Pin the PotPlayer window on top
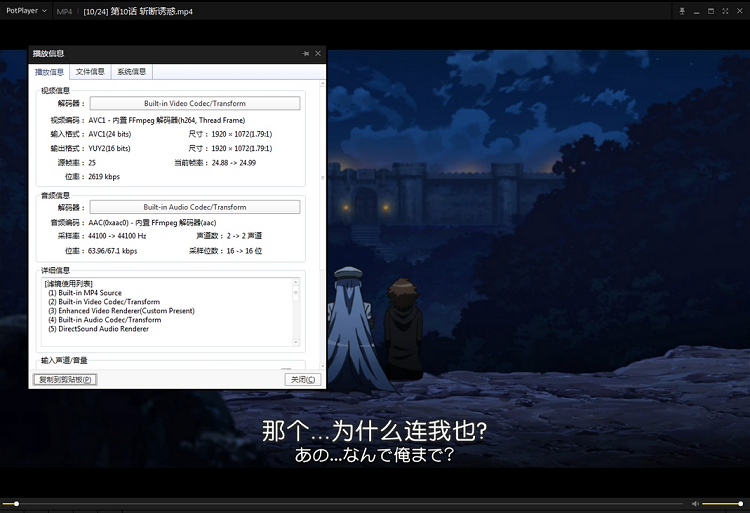Viewport: 750px width, 513px height. (x=682, y=10)
